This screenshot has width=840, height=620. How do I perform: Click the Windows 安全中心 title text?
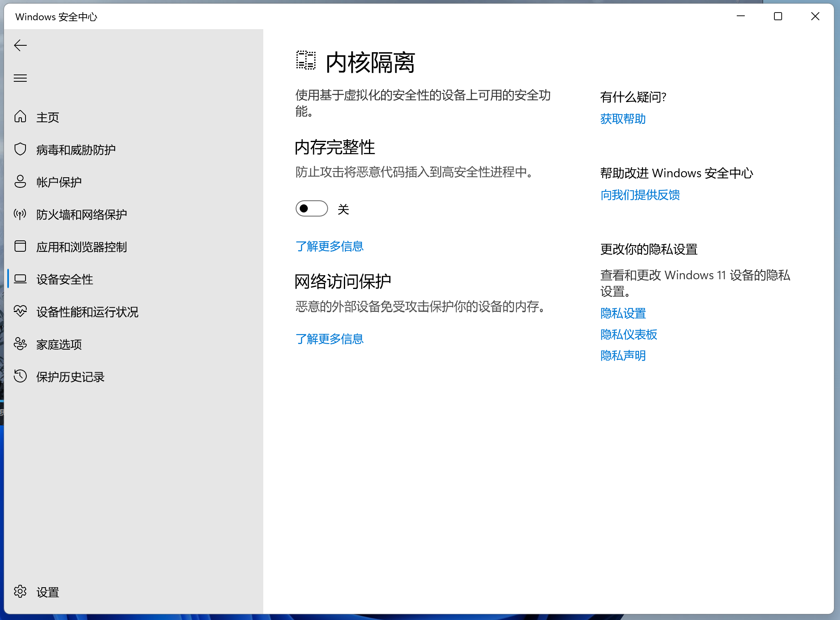coord(56,17)
